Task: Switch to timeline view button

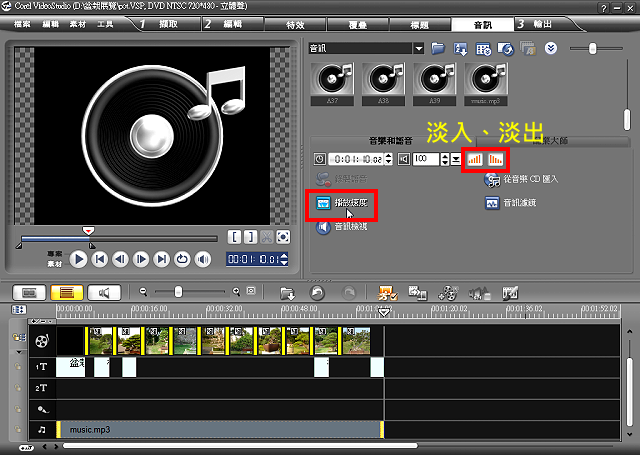Action: tap(67, 293)
